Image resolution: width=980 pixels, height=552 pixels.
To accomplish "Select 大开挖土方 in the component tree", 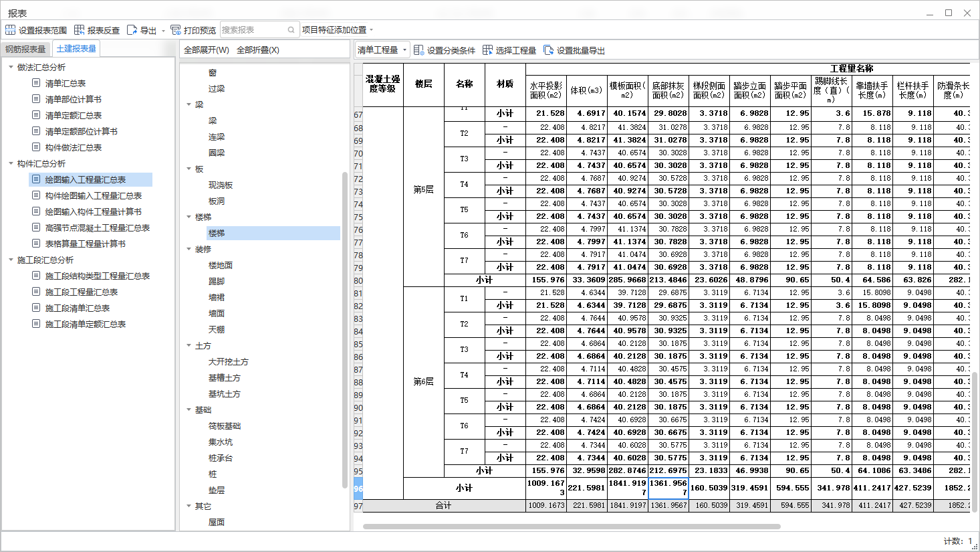I will [228, 361].
